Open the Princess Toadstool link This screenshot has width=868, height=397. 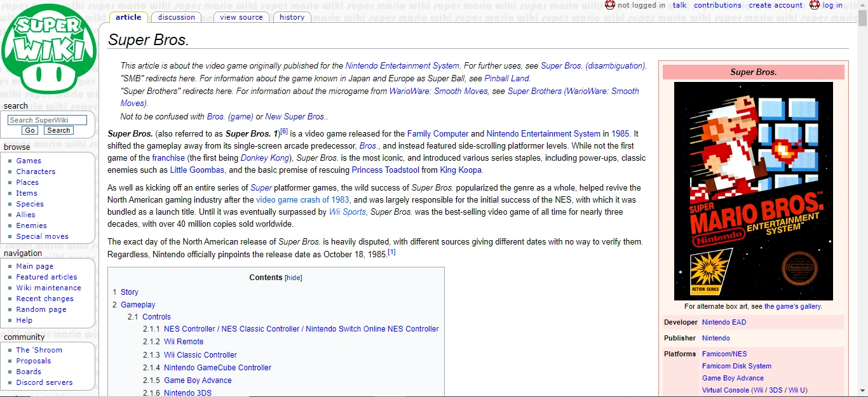385,170
